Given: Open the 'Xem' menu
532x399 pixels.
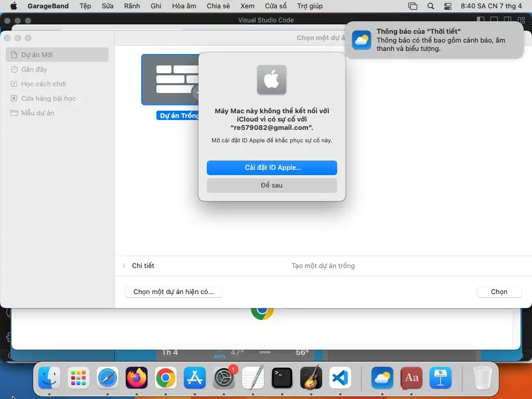Looking at the screenshot, I should pyautogui.click(x=247, y=6).
